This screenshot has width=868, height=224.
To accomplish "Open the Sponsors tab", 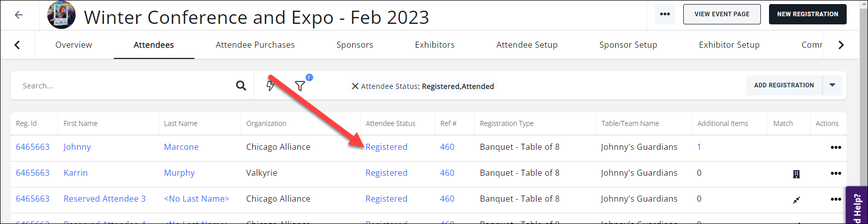I will point(354,45).
